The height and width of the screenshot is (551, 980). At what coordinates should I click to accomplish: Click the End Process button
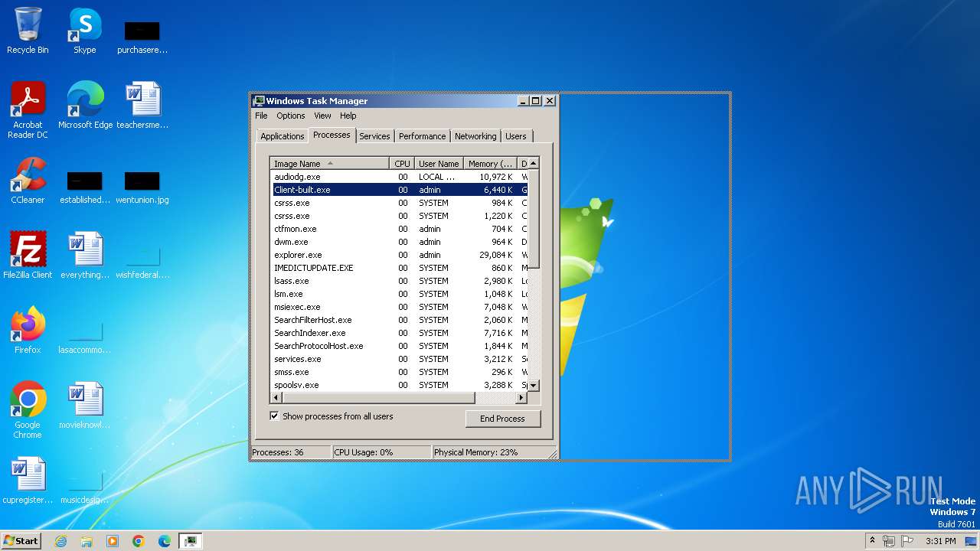[x=502, y=419]
